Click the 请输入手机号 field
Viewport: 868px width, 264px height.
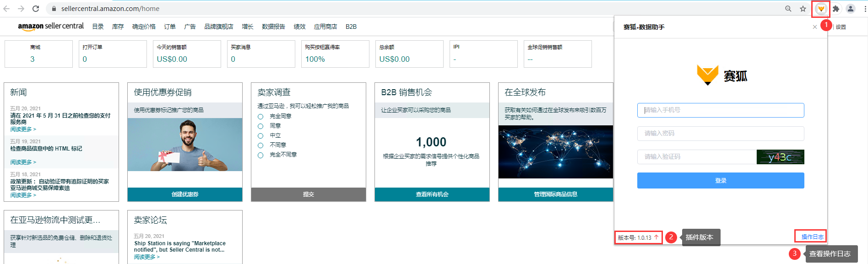(x=721, y=110)
